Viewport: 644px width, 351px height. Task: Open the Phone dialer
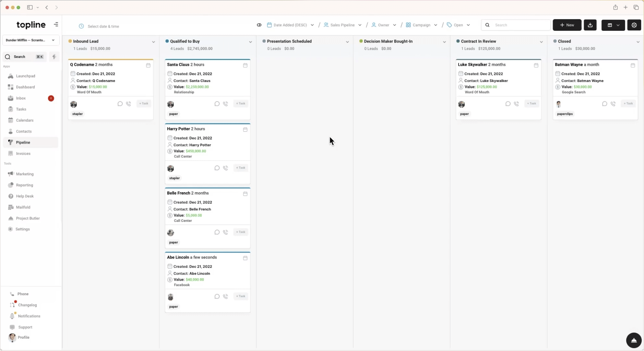click(23, 294)
